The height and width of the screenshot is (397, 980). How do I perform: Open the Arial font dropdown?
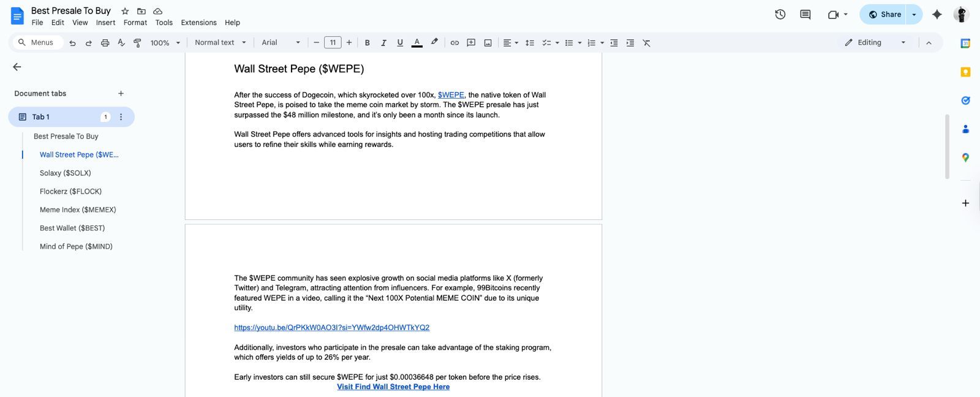pyautogui.click(x=281, y=43)
